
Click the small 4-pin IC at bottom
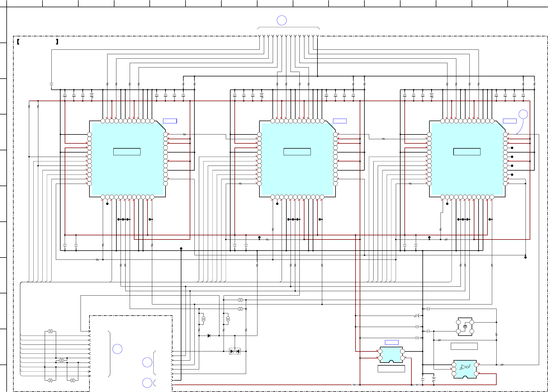391,355
